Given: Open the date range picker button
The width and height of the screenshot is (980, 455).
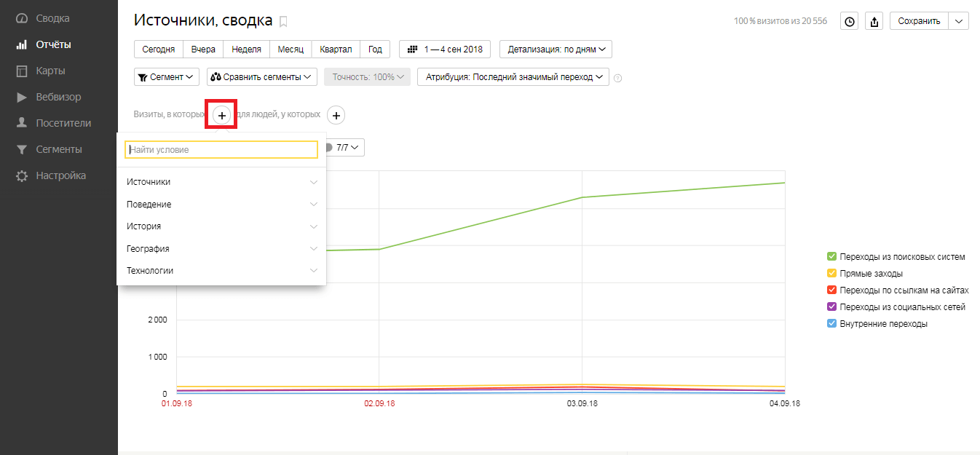Looking at the screenshot, I should [x=445, y=50].
